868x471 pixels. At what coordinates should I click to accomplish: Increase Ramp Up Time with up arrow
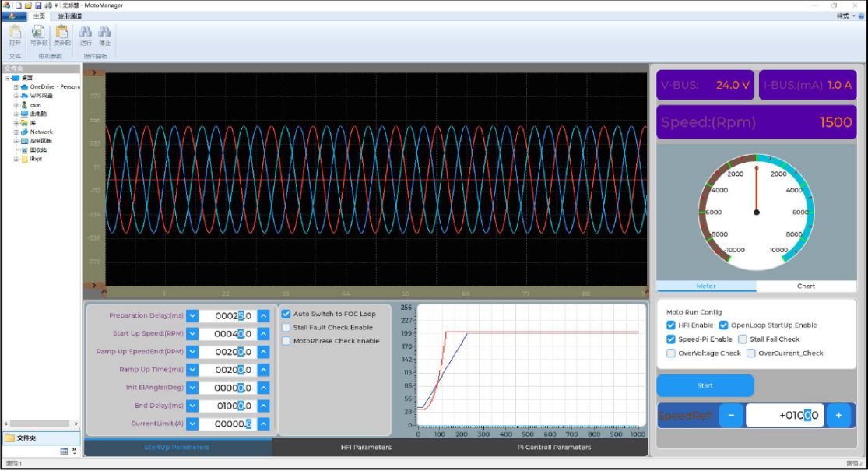tap(263, 370)
